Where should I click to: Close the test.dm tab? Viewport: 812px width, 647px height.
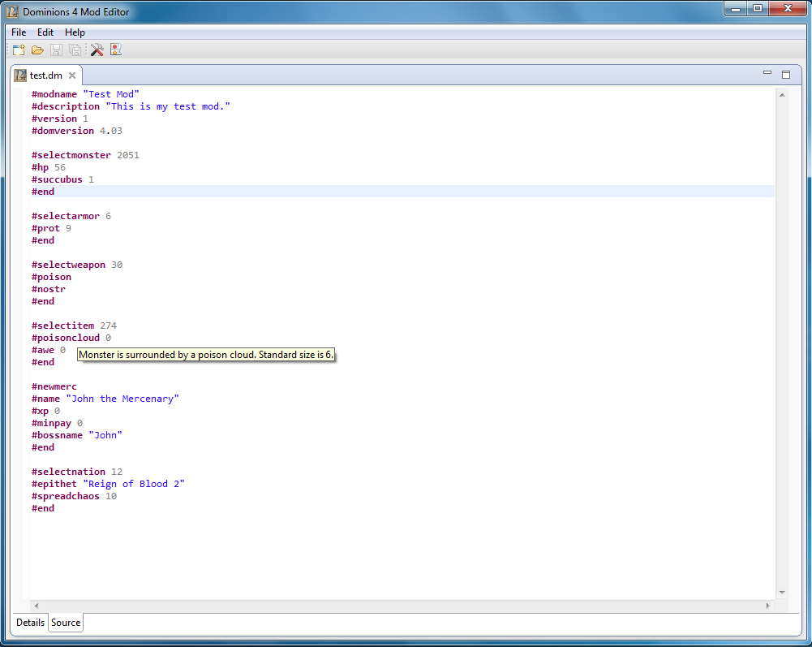click(x=72, y=75)
